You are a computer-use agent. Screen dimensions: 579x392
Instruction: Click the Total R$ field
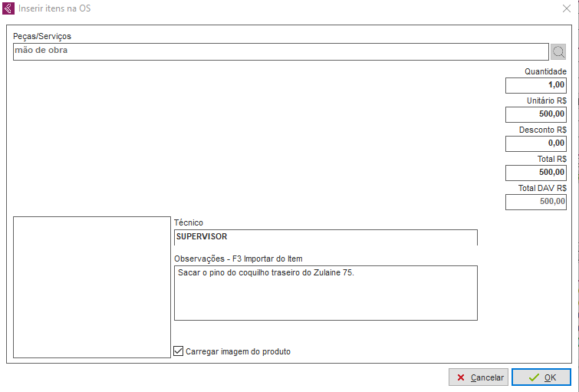pyautogui.click(x=535, y=173)
